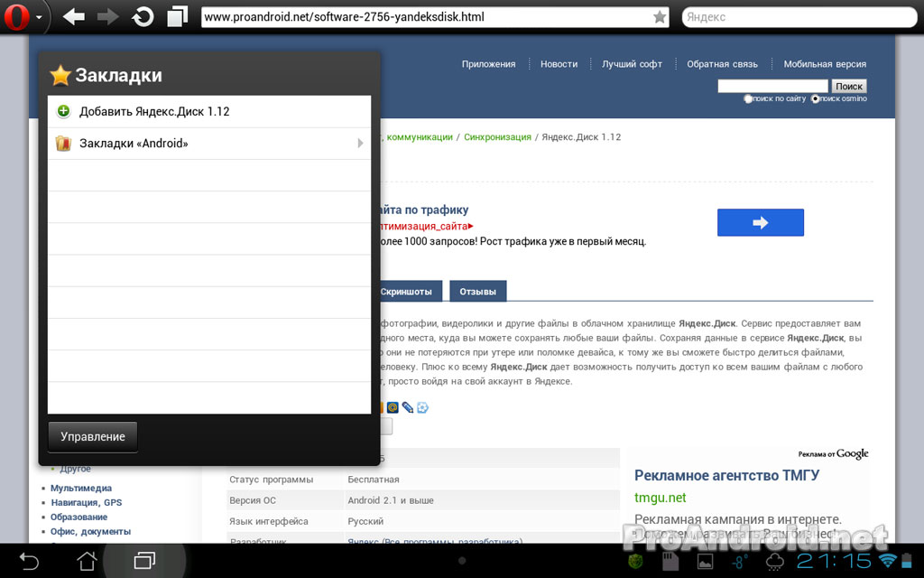924x578 pixels.
Task: Click the 'Android 2.1 и выше' value
Action: 391,500
